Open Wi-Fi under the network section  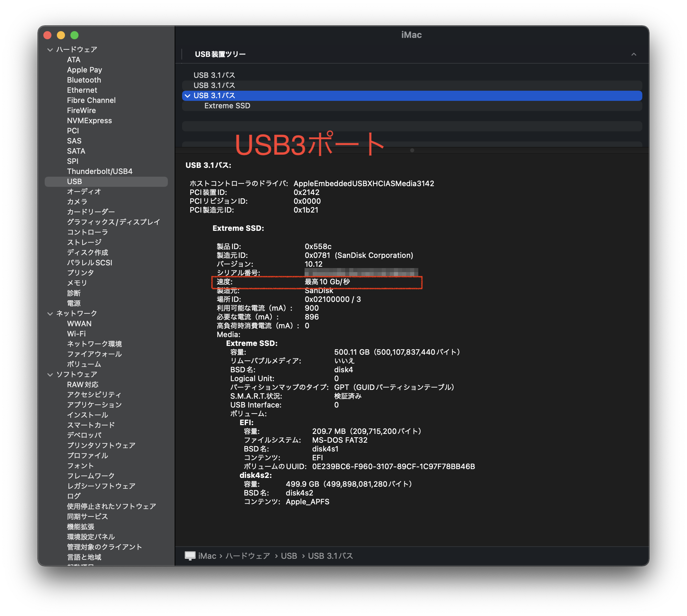(76, 334)
